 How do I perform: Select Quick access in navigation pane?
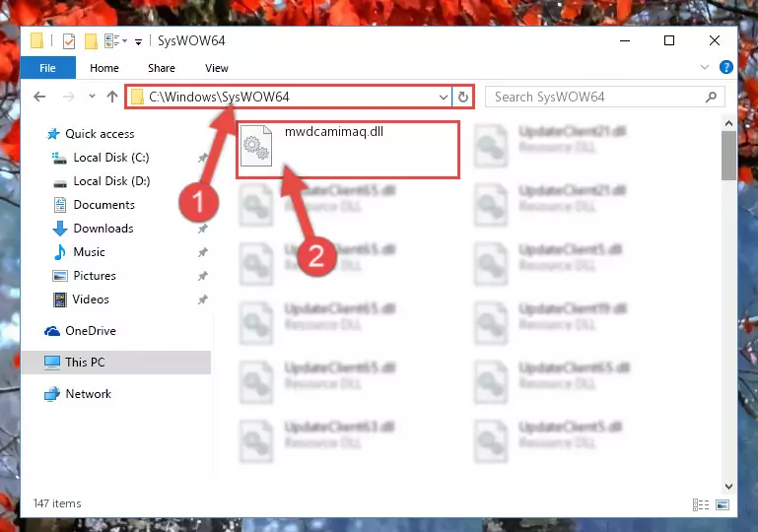click(x=100, y=134)
